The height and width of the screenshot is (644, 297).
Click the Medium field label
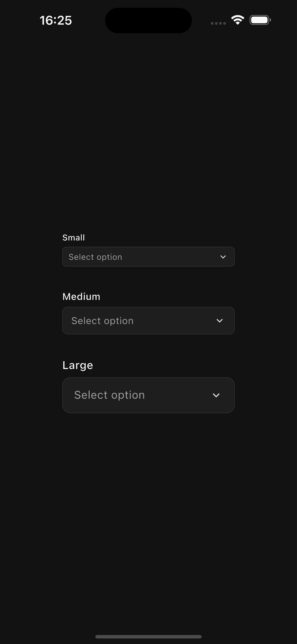[81, 296]
